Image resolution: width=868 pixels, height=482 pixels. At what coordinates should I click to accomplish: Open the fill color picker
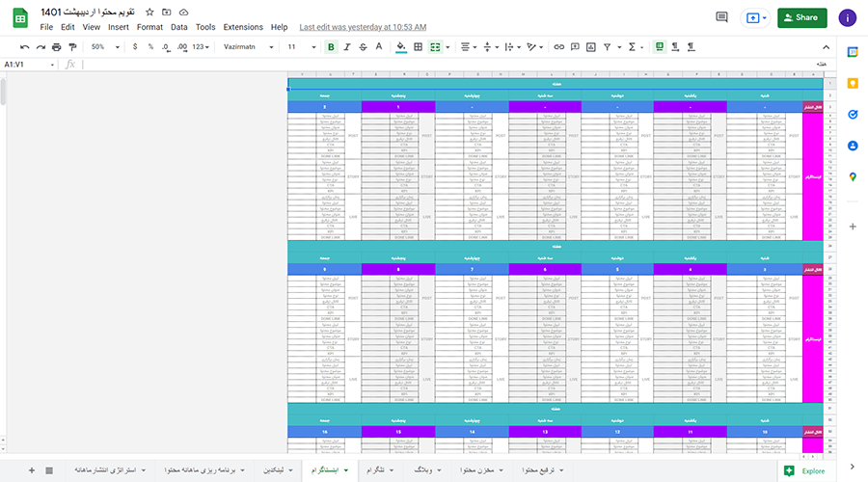[400, 46]
